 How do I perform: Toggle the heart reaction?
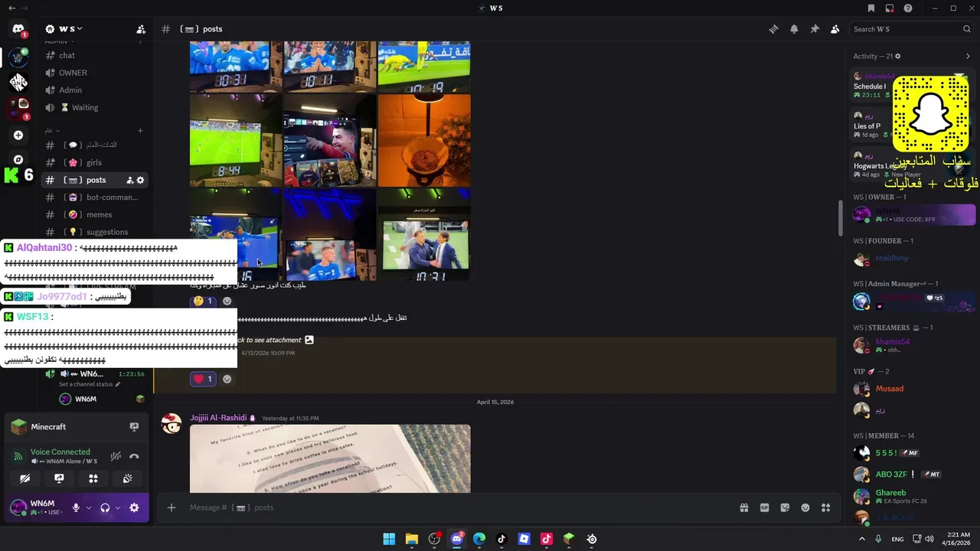(203, 379)
